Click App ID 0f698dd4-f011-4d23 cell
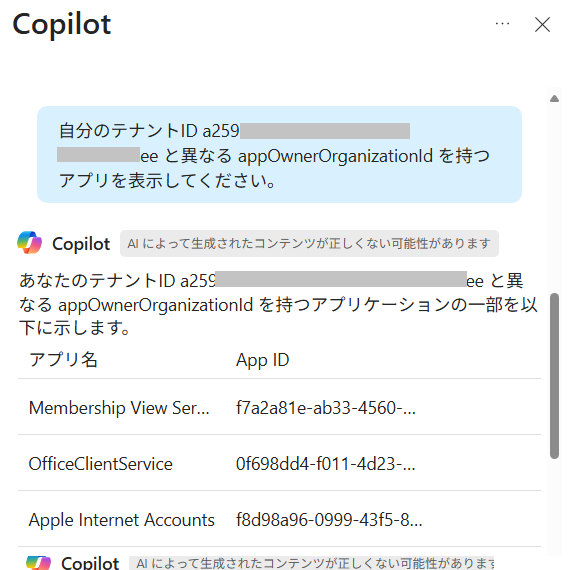This screenshot has width=571, height=570. tap(326, 464)
